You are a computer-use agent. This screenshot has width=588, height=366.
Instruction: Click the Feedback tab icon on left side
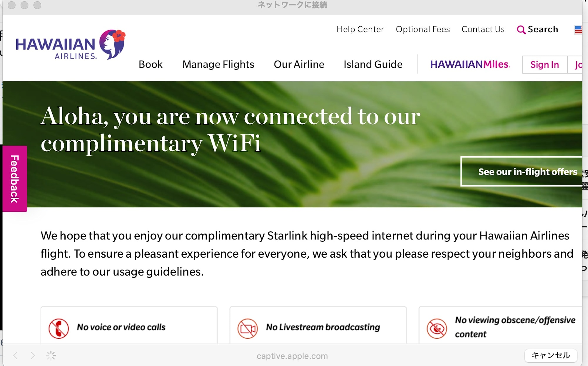[15, 177]
